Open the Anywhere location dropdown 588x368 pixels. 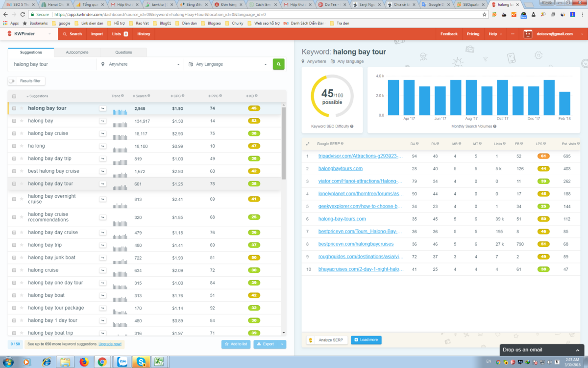(140, 64)
